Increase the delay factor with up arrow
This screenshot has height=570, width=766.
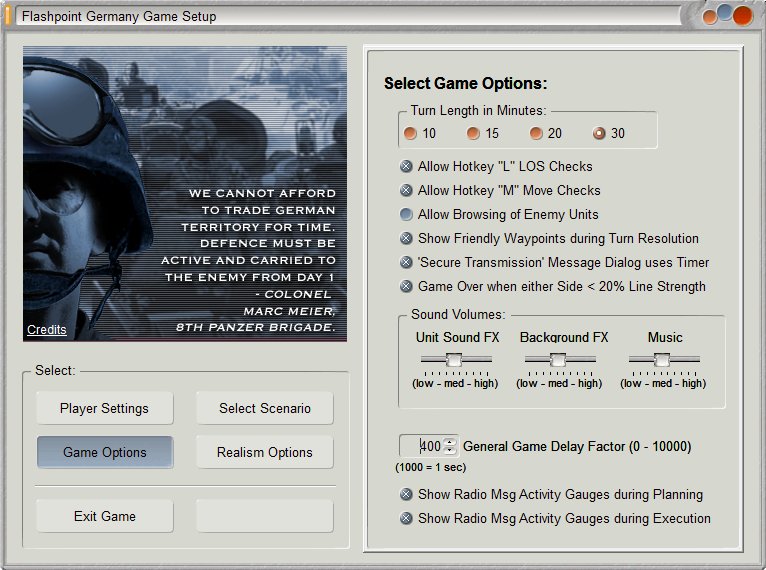pos(450,441)
